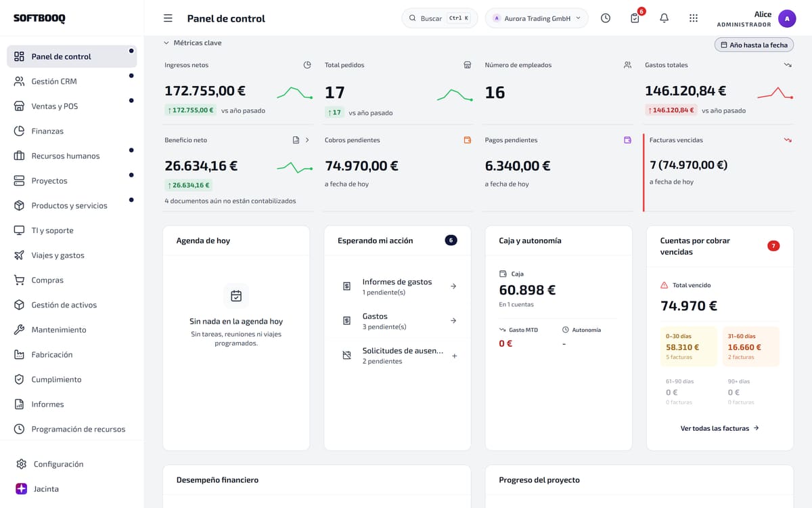Image resolution: width=812 pixels, height=508 pixels.
Task: Open notifications bell icon
Action: click(664, 18)
